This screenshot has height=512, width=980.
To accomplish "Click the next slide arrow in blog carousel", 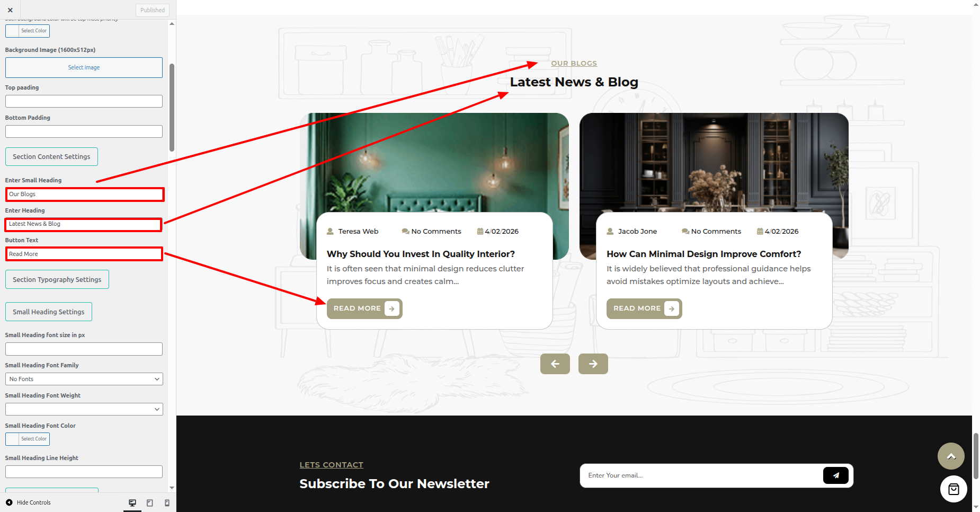I will (593, 364).
